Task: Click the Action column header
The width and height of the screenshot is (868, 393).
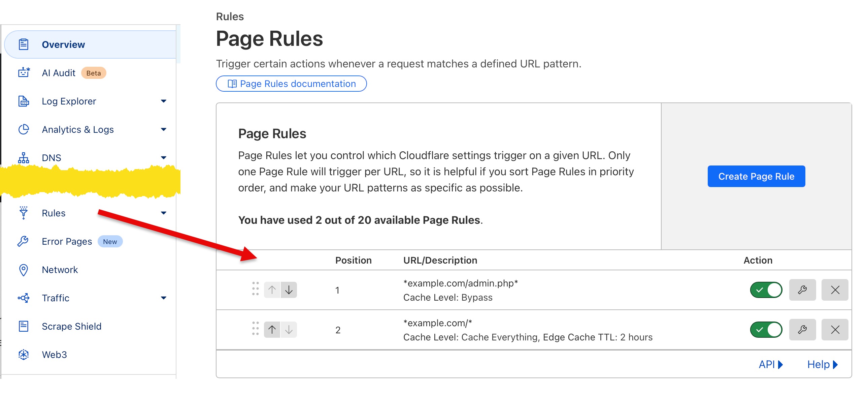Action: pos(758,260)
